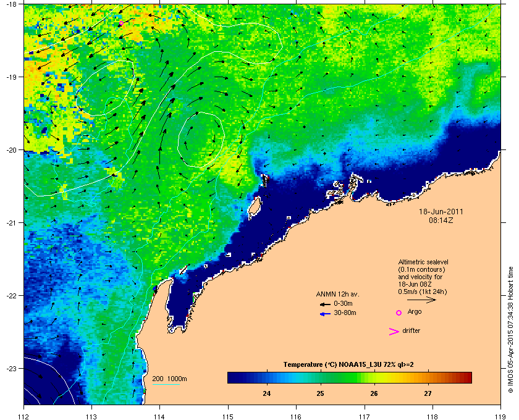Click the colorbar tick label 25

(x=321, y=393)
